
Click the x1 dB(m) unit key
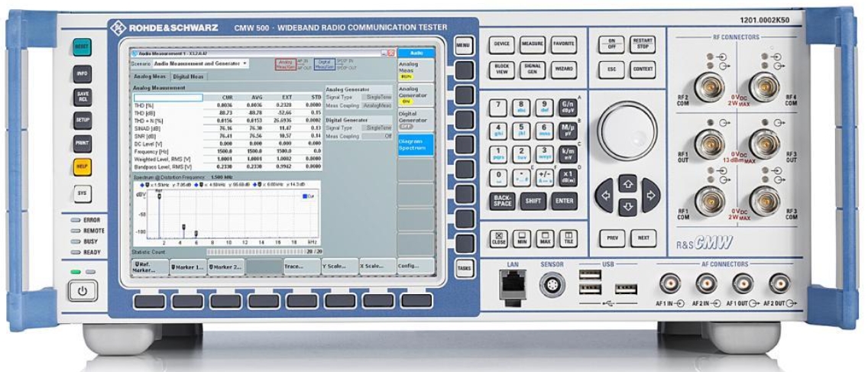568,176
